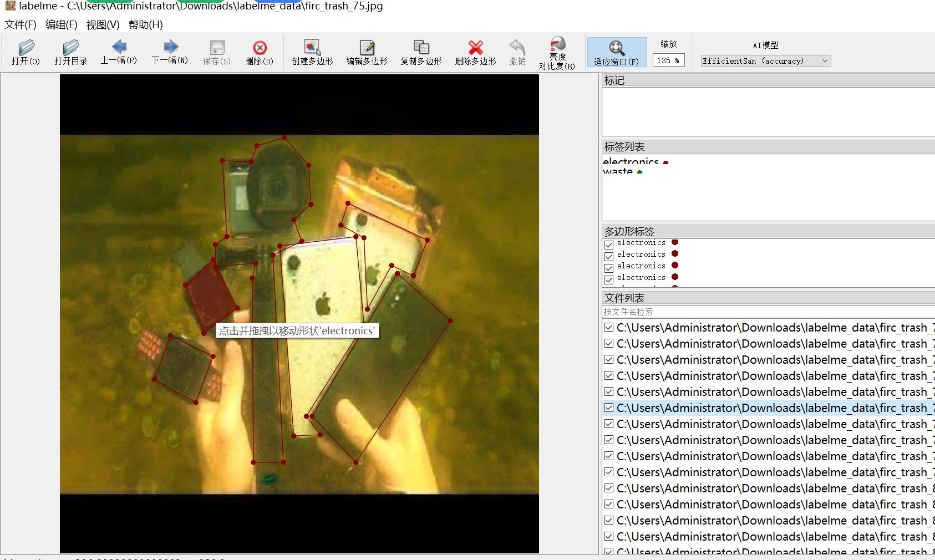Viewport: 935px width, 560px height.
Task: Go to previous image with 上一幅
Action: click(119, 52)
